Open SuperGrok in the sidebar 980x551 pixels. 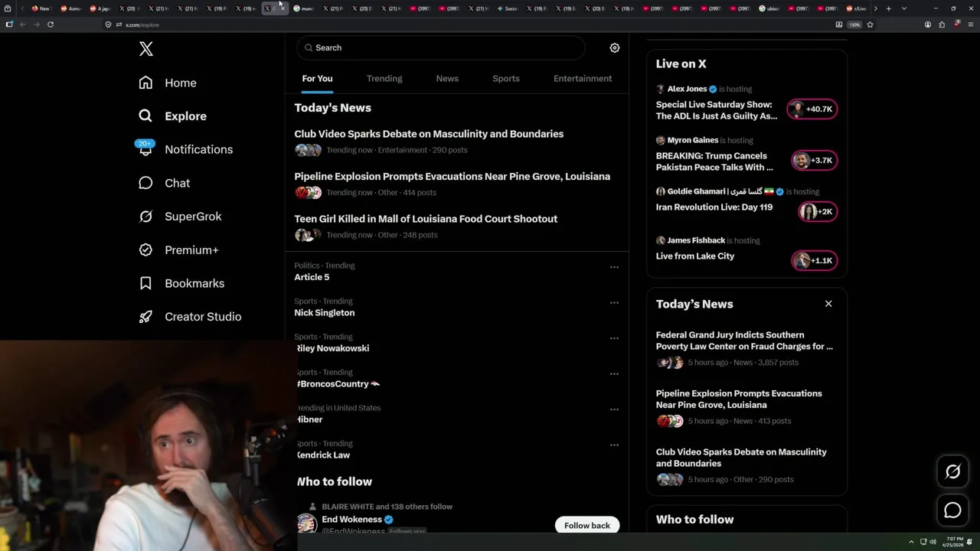click(180, 217)
